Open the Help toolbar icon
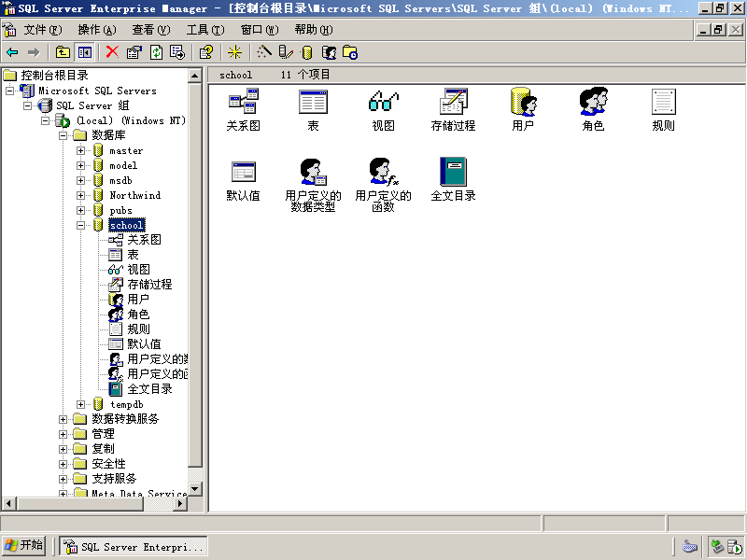Image resolution: width=747 pixels, height=560 pixels. coord(206,52)
